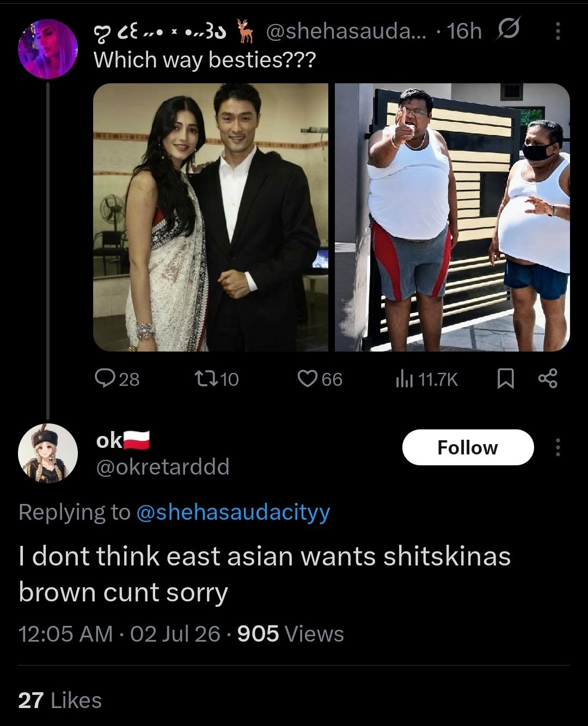
Task: Bookmark the post with the bookmark icon
Action: tap(506, 379)
